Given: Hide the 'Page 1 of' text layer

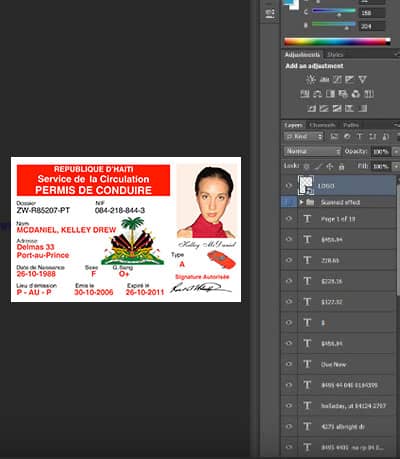Looking at the screenshot, I should pyautogui.click(x=289, y=219).
